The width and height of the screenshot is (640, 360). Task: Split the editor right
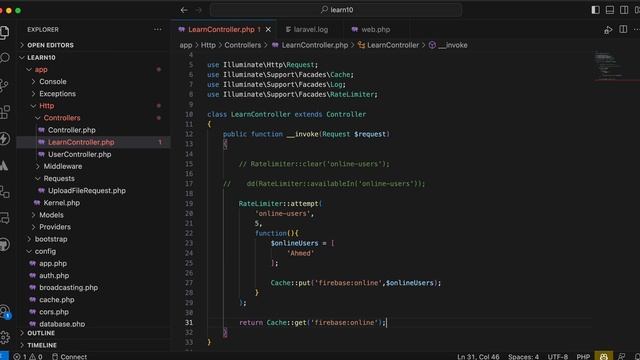tap(623, 29)
